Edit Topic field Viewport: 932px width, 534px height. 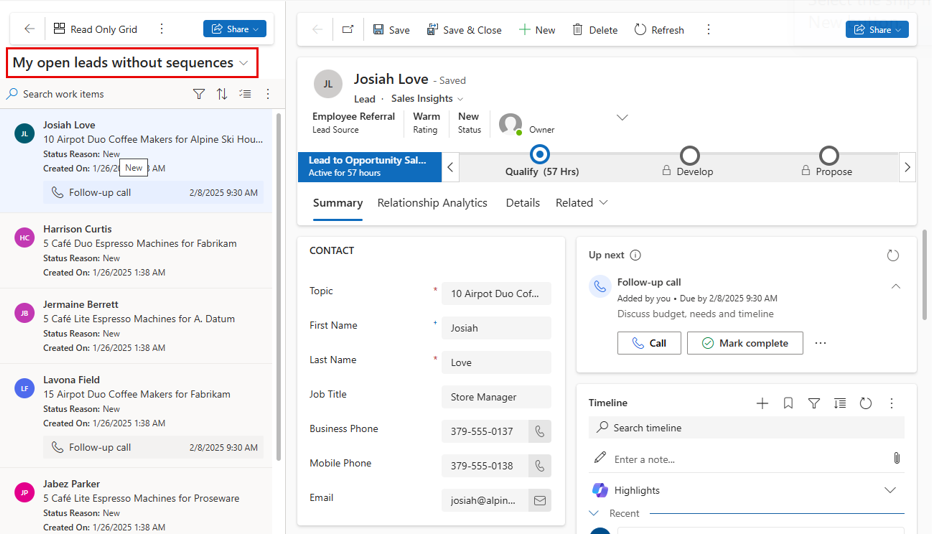496,294
